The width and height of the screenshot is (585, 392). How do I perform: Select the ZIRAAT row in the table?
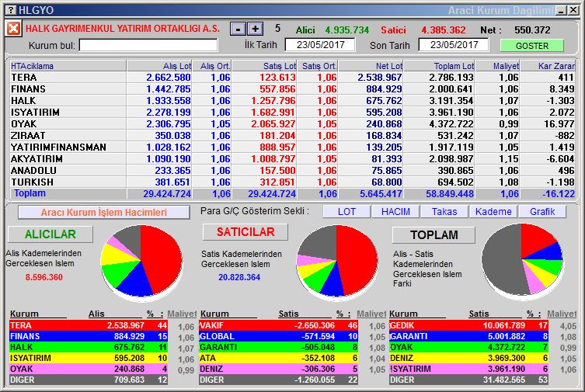pos(292,136)
